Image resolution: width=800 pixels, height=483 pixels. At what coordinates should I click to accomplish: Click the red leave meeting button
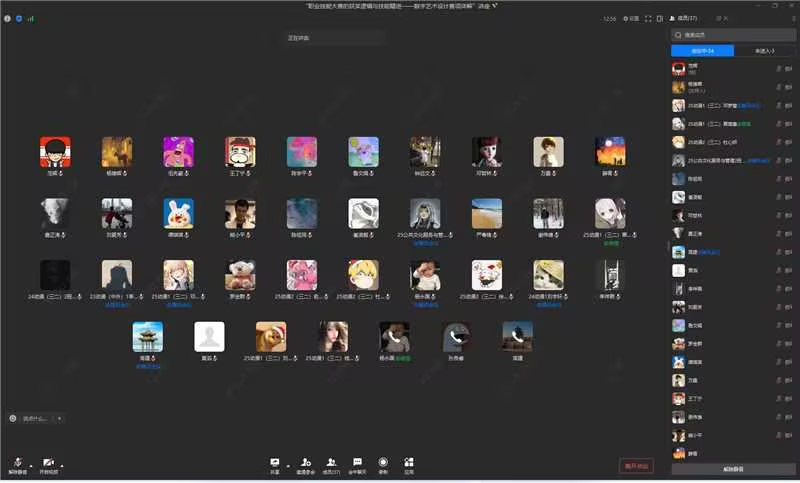coord(636,465)
